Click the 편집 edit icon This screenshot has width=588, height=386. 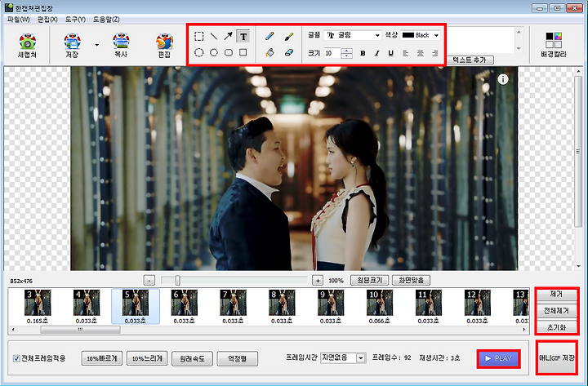(x=164, y=45)
